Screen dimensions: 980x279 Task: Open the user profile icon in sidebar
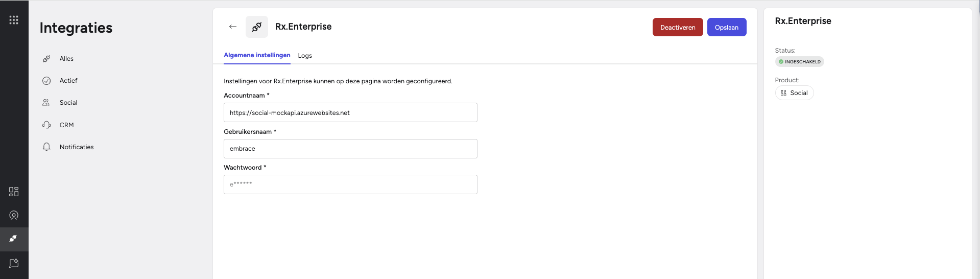[x=14, y=215]
